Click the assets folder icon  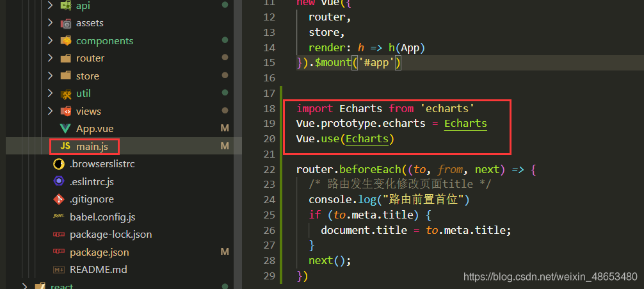point(65,24)
